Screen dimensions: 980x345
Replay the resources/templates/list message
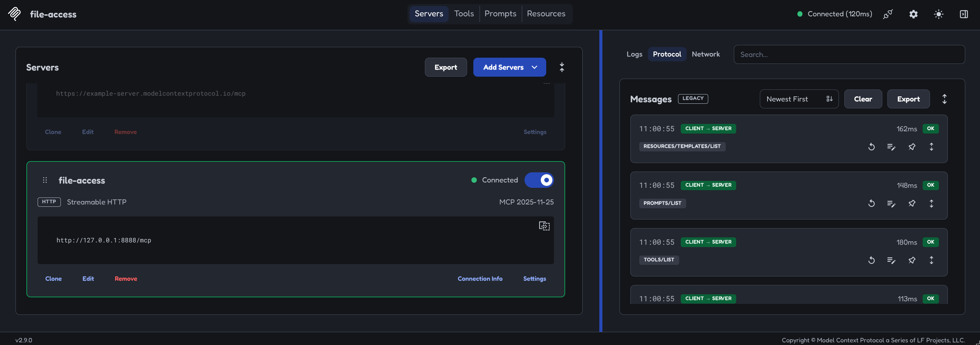coord(871,147)
